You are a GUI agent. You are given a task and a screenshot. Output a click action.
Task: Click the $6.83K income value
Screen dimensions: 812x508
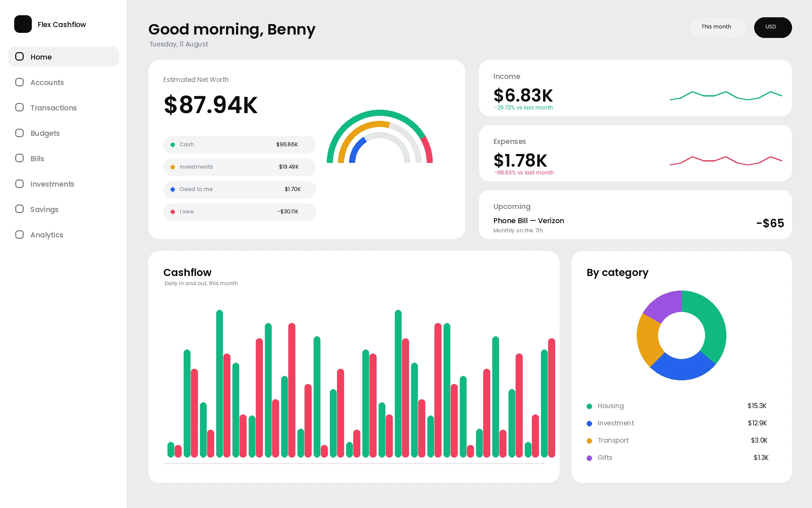click(523, 95)
